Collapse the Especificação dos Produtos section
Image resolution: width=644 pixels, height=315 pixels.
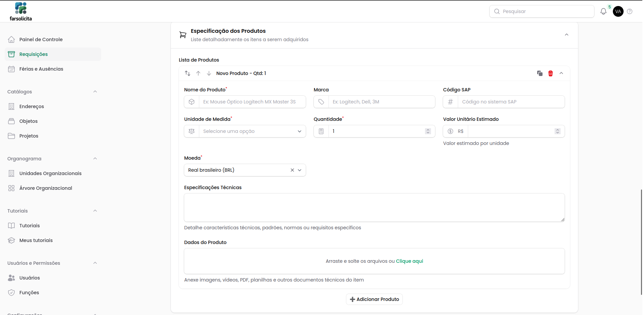(x=567, y=35)
